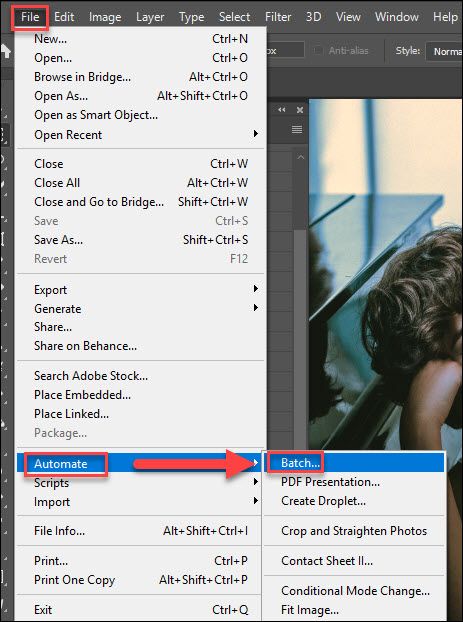Collapse panel with double-arrow icon

(x=282, y=110)
